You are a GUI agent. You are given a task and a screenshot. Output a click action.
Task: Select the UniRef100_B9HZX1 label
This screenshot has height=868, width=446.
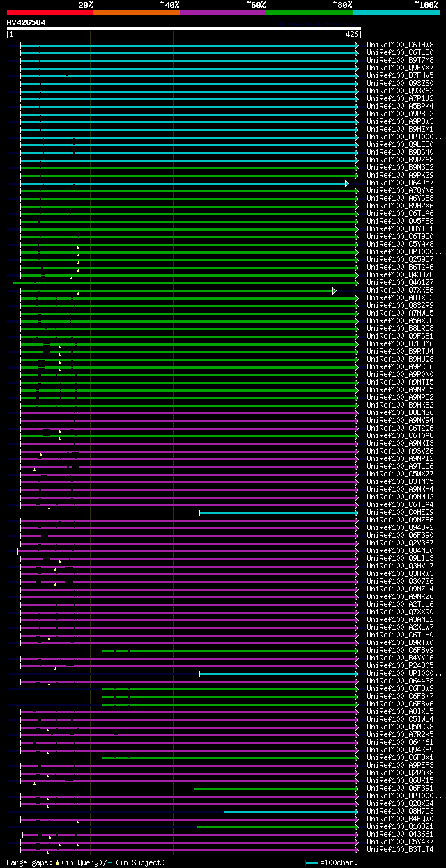400,130
